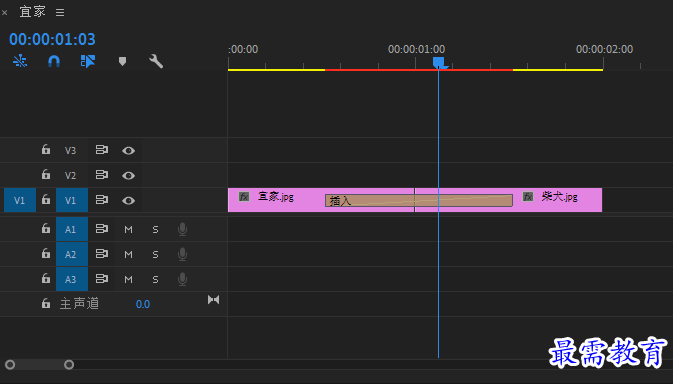Viewport: 673px width, 384px height.
Task: Solo track A2
Action: click(x=155, y=254)
